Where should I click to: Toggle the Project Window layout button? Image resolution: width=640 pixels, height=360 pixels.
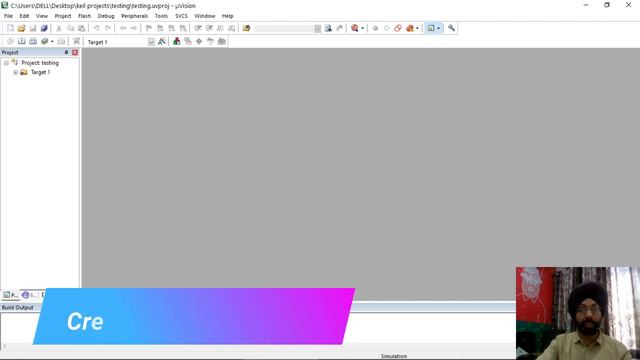point(431,28)
